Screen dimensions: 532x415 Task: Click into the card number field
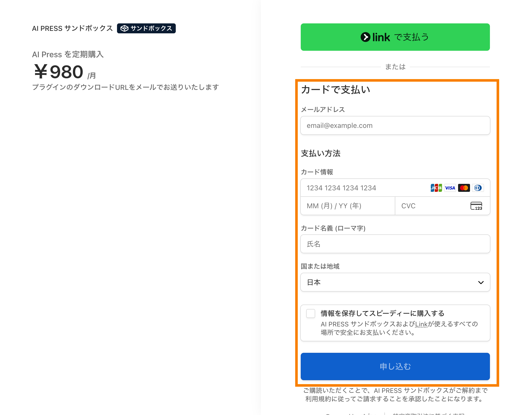(363, 188)
